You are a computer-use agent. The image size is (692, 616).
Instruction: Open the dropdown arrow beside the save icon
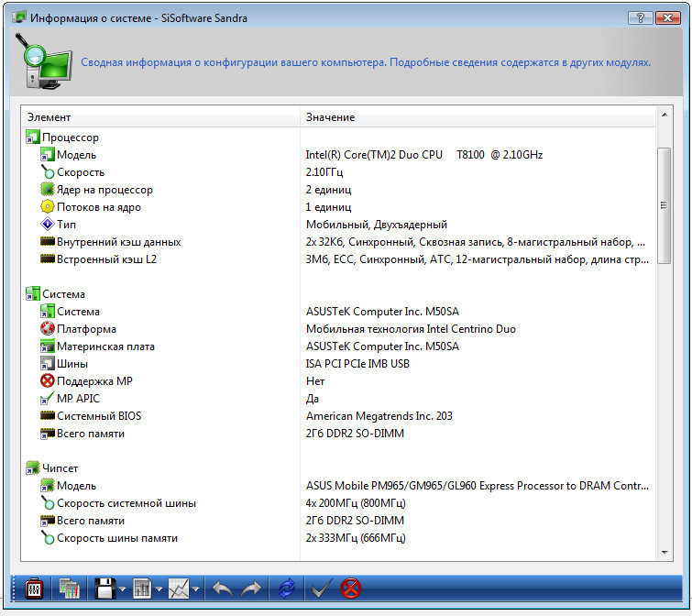[122, 589]
